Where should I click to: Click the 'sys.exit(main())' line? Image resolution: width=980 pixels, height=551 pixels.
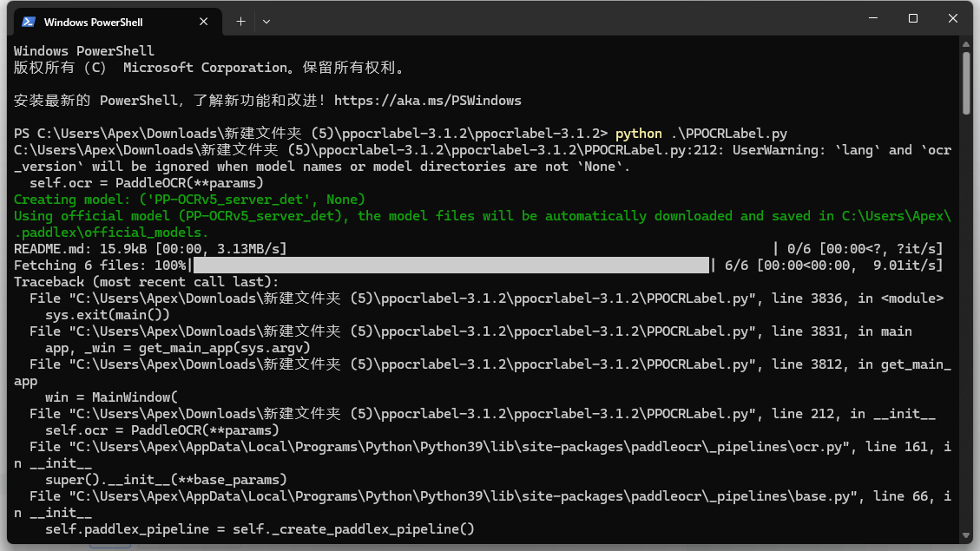[107, 315]
